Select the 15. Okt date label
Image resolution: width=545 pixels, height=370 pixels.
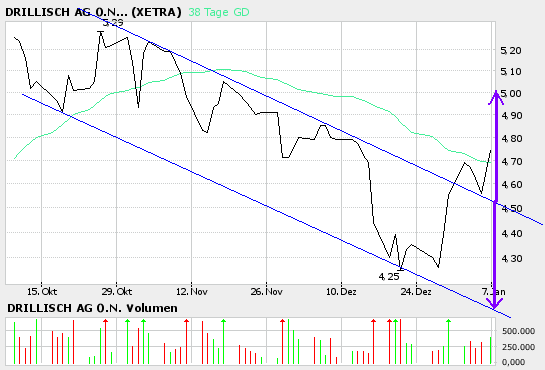coord(42,291)
